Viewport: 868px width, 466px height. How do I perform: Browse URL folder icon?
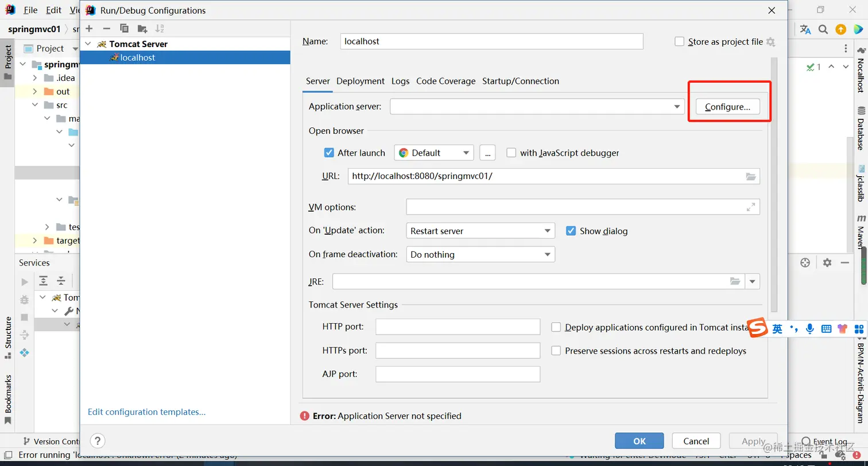[x=751, y=176]
